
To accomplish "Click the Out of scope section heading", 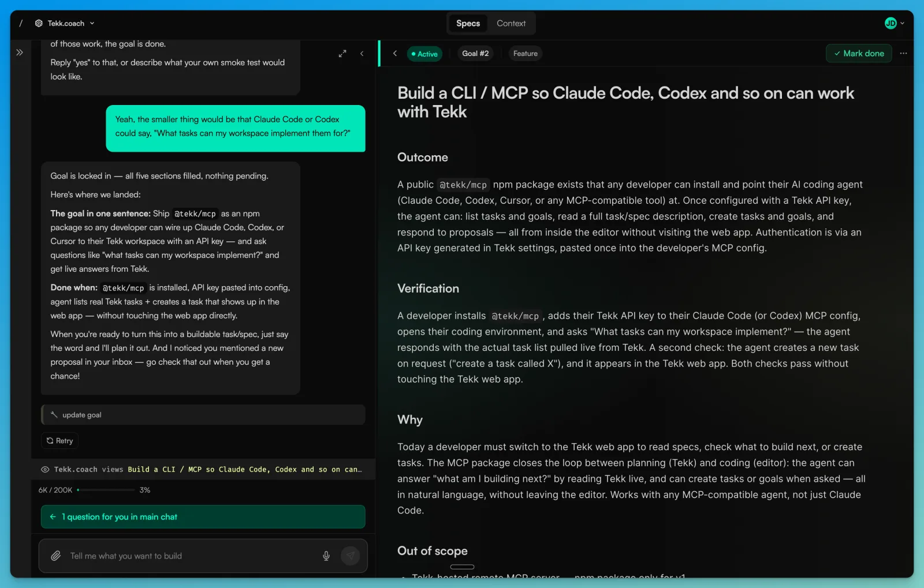I will pyautogui.click(x=433, y=551).
